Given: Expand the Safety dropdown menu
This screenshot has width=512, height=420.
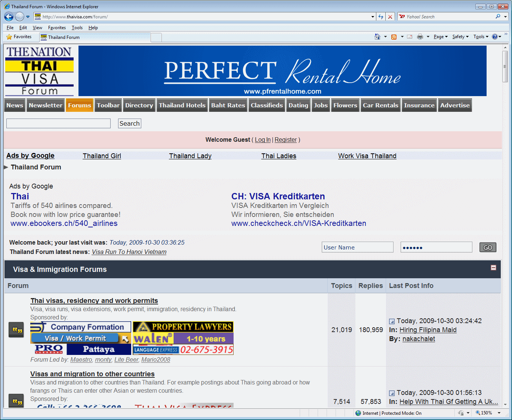Looking at the screenshot, I should click(460, 37).
